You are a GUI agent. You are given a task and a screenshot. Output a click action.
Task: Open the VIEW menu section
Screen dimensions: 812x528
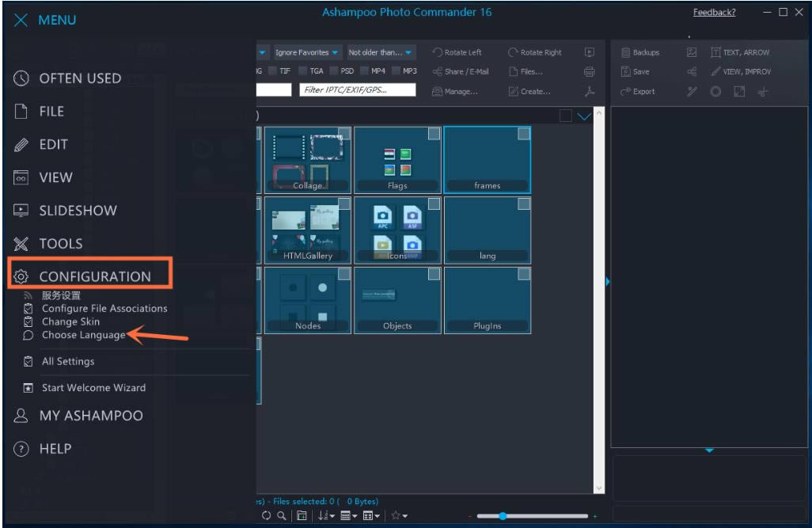pos(43,178)
